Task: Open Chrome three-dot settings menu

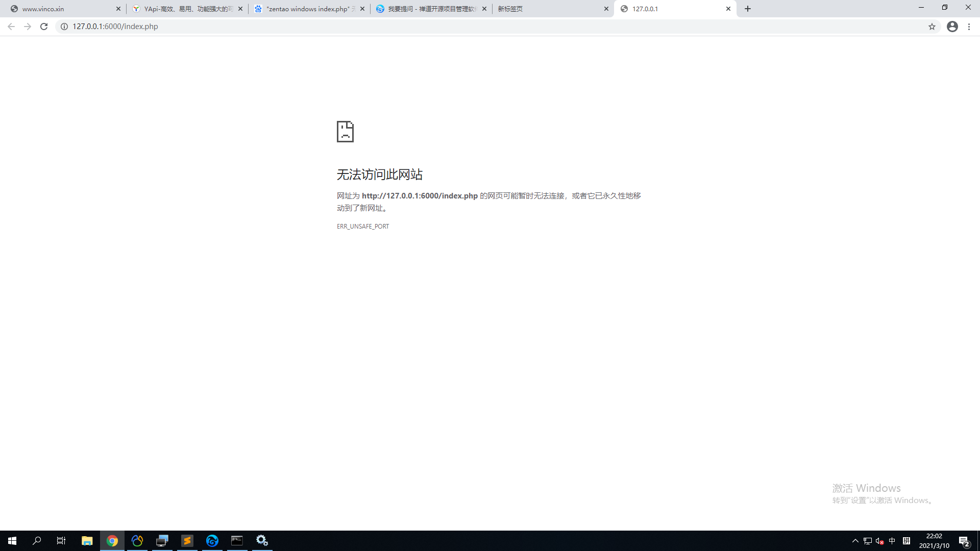Action: pyautogui.click(x=969, y=27)
